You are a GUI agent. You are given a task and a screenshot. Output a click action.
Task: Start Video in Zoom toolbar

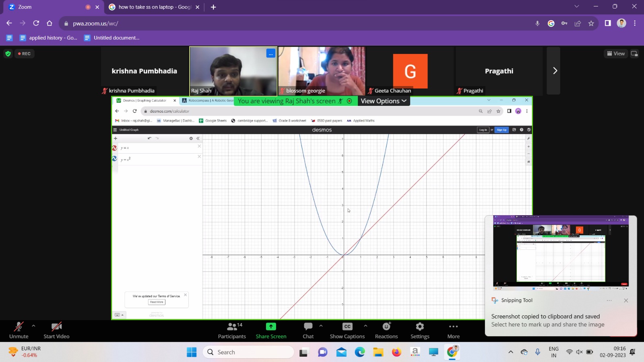pos(56,330)
